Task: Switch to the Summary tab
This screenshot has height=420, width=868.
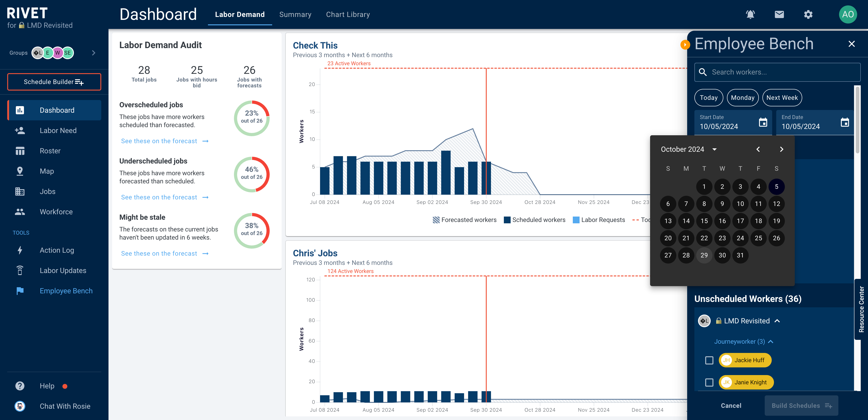Action: click(295, 14)
